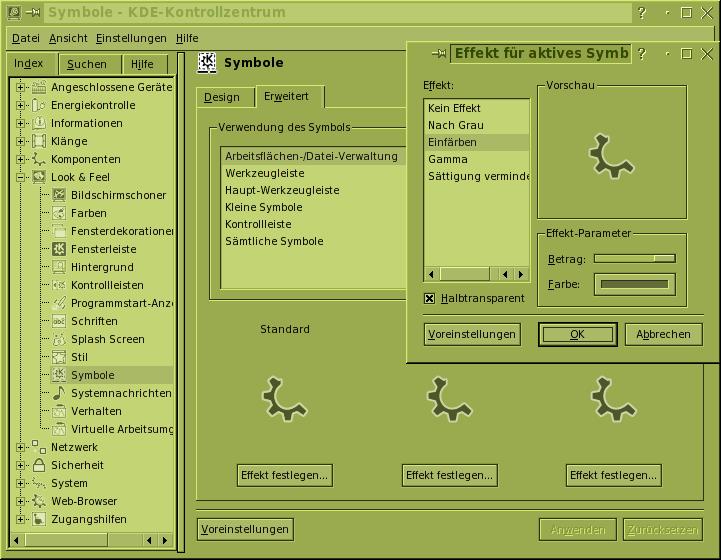
Task: Select Gamma in the Effekt list
Action: 476,159
